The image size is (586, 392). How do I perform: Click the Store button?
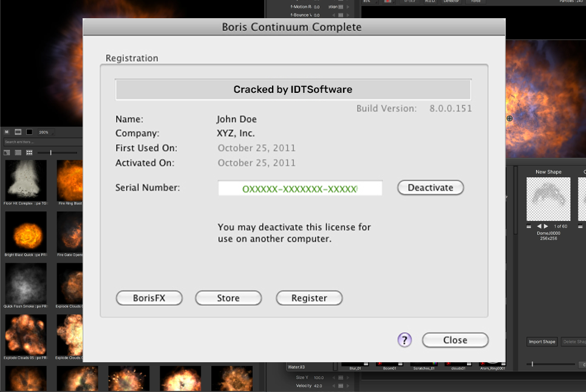click(228, 298)
